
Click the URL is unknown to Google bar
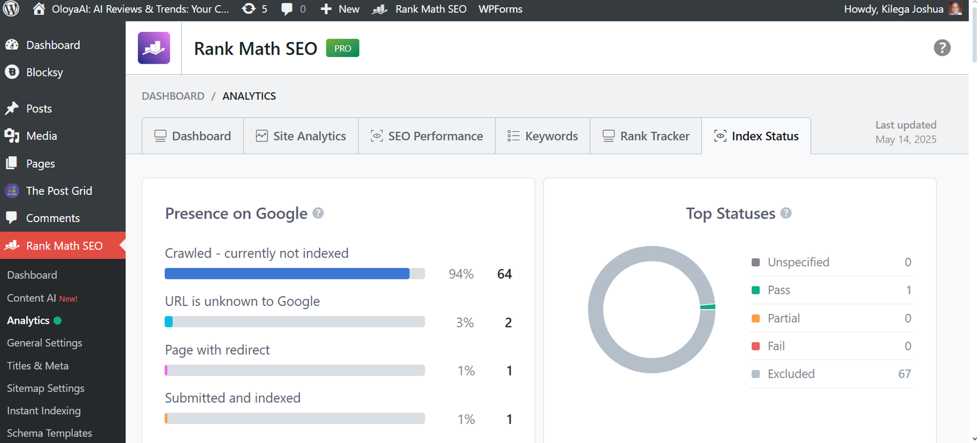click(x=295, y=322)
